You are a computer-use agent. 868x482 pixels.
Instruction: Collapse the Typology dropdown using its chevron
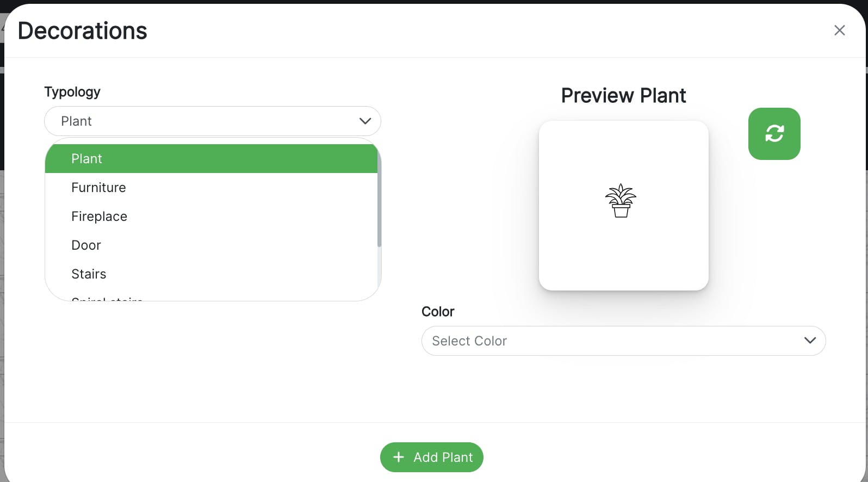pos(365,121)
